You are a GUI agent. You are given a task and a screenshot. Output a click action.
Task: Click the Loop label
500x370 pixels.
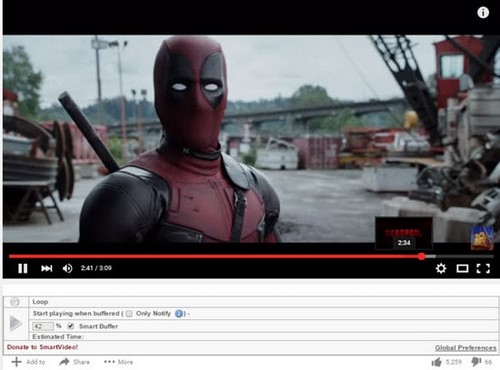point(40,302)
